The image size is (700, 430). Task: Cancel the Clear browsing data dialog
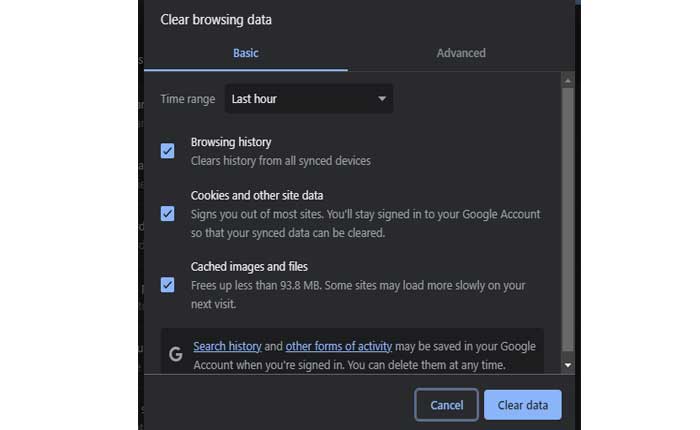pyautogui.click(x=446, y=405)
